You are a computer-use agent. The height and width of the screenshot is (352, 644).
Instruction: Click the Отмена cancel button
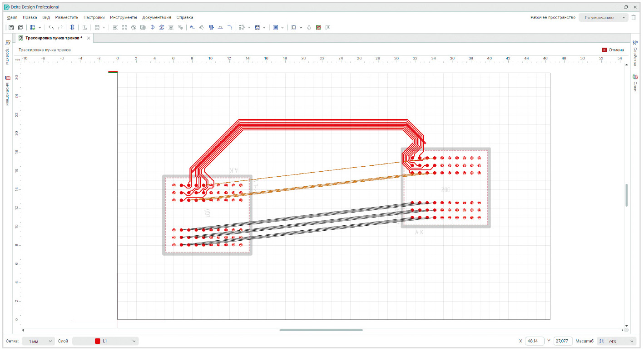613,50
